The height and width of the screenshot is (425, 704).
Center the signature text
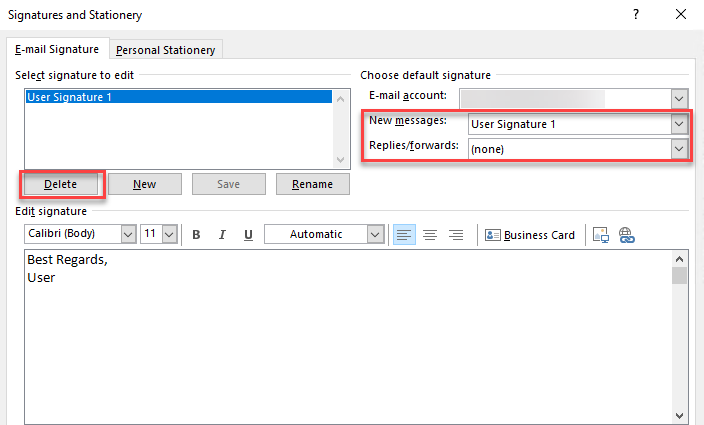point(430,234)
